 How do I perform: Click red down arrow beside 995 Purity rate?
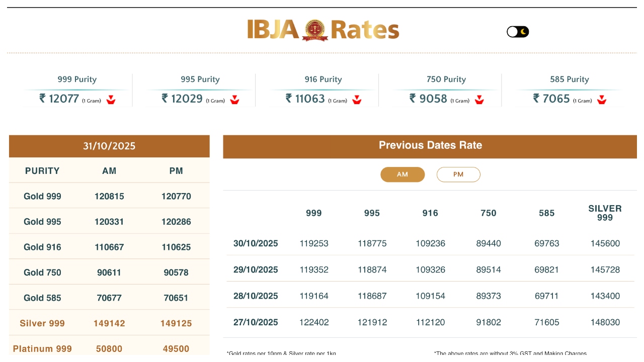click(x=234, y=100)
